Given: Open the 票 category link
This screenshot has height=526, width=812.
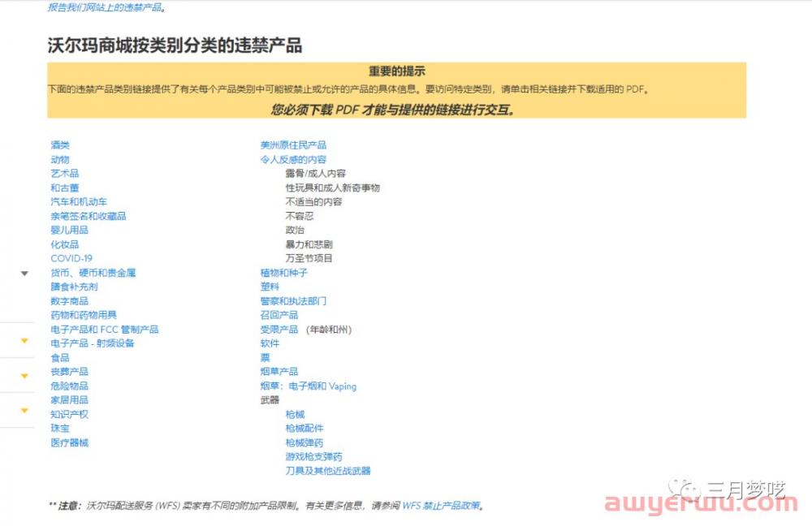Looking at the screenshot, I should [266, 358].
